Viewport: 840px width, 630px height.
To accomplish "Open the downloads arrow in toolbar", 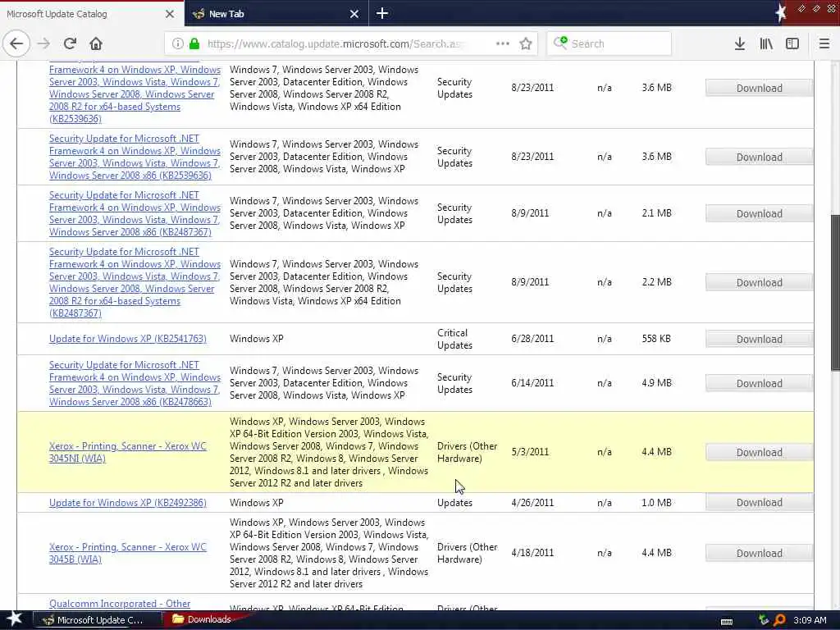I will point(740,43).
